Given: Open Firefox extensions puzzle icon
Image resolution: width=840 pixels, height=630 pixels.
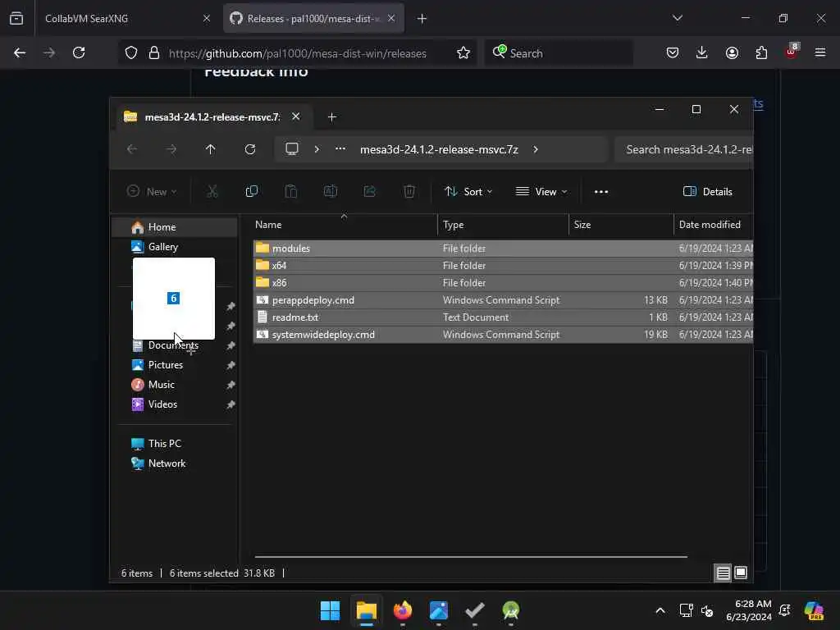Looking at the screenshot, I should coord(761,52).
